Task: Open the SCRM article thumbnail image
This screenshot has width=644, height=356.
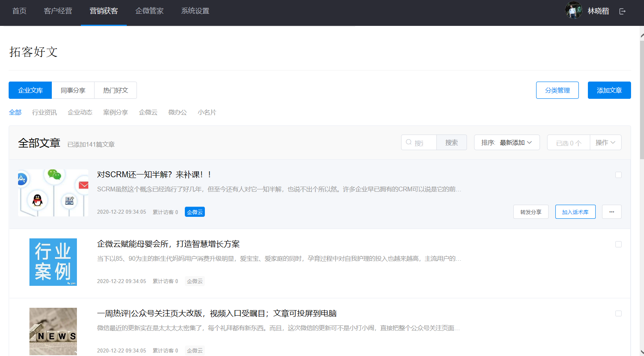Action: tap(53, 193)
